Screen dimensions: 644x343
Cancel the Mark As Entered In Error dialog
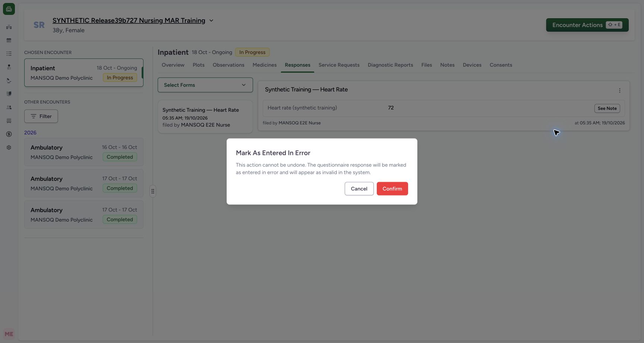click(359, 189)
